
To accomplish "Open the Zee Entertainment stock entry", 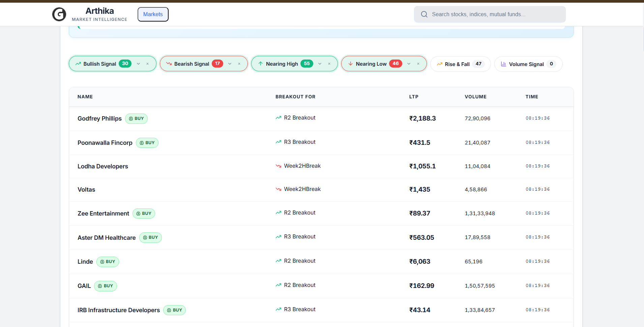I will [x=103, y=213].
